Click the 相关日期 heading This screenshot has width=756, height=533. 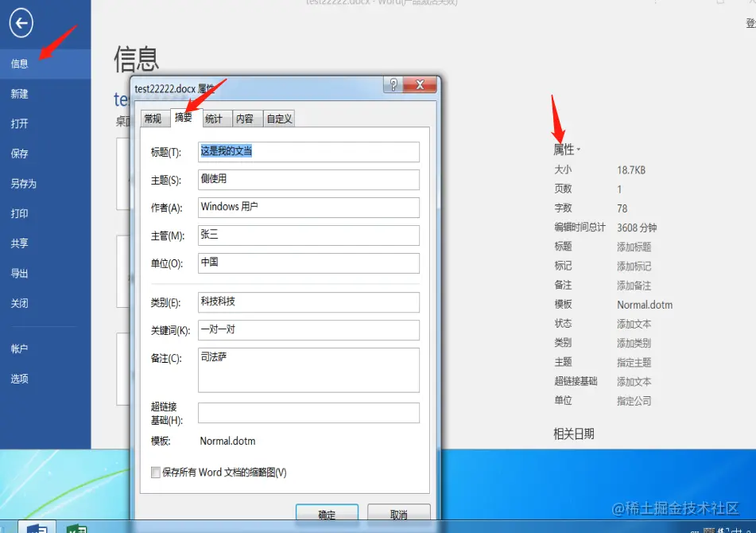tap(574, 434)
